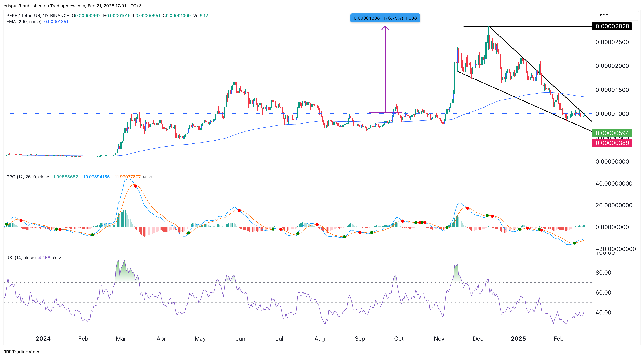
Task: Click the TradingView logo icon at bottom
Action: pyautogui.click(x=7, y=351)
